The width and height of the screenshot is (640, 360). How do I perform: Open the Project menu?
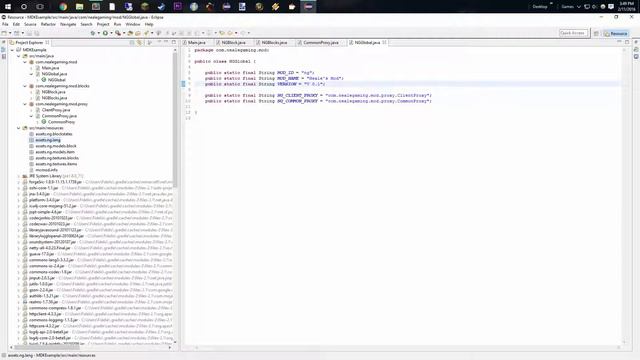pyautogui.click(x=103, y=24)
